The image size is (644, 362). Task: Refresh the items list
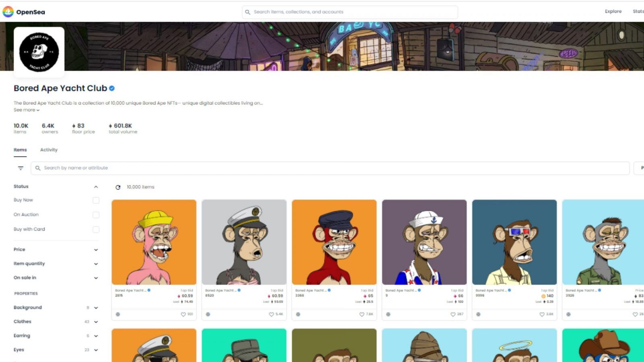(118, 187)
